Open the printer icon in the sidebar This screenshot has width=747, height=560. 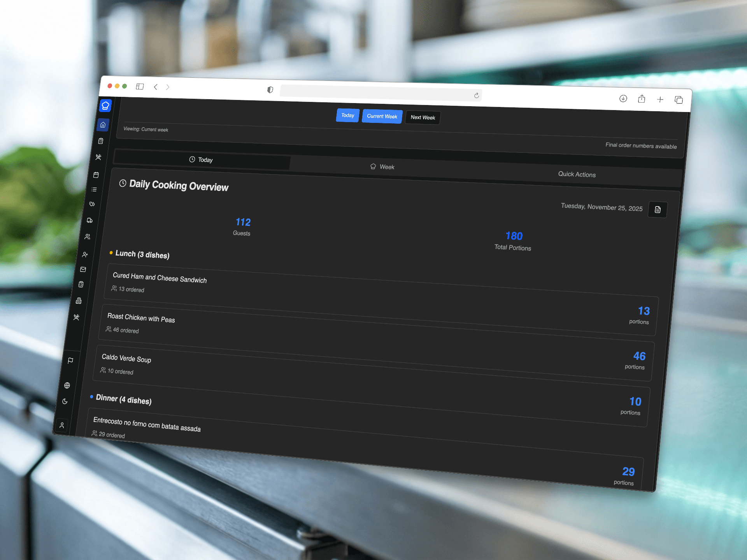coord(79,301)
